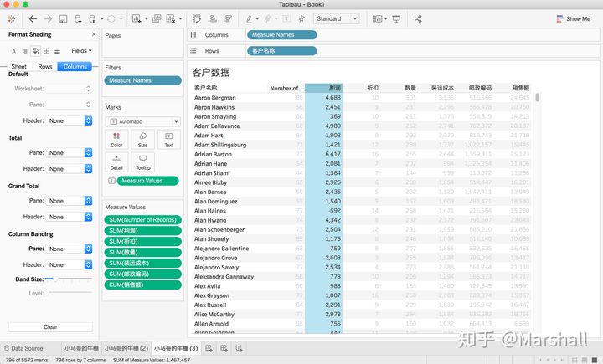Click the Adrian Barton row label
This screenshot has height=364, width=603.
pos(213,154)
